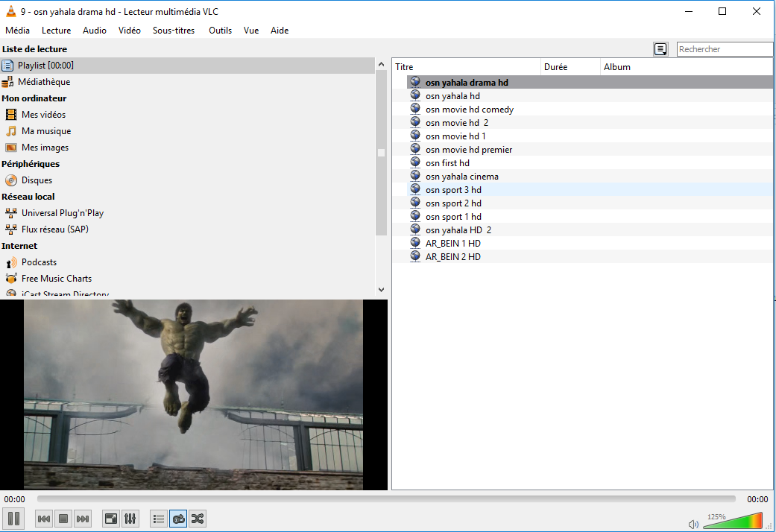
Task: Toggle the playlist view button
Action: (158, 519)
